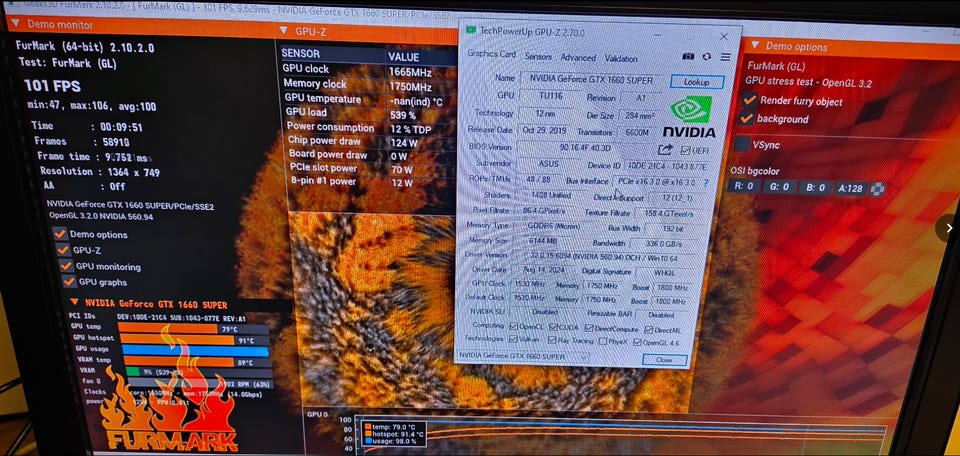This screenshot has height=456, width=960.
Task: Click the checkered alpha icon beside A:128
Action: click(x=877, y=189)
